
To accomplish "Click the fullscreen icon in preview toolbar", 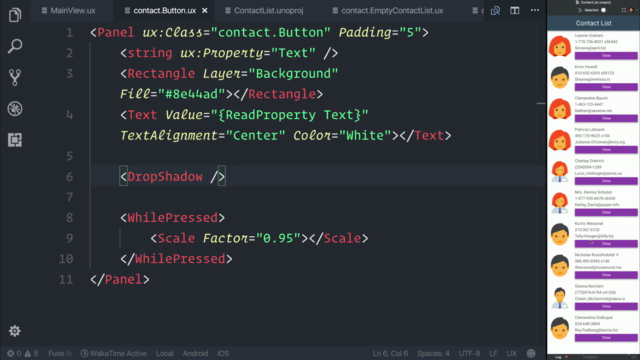I will pyautogui.click(x=624, y=10).
